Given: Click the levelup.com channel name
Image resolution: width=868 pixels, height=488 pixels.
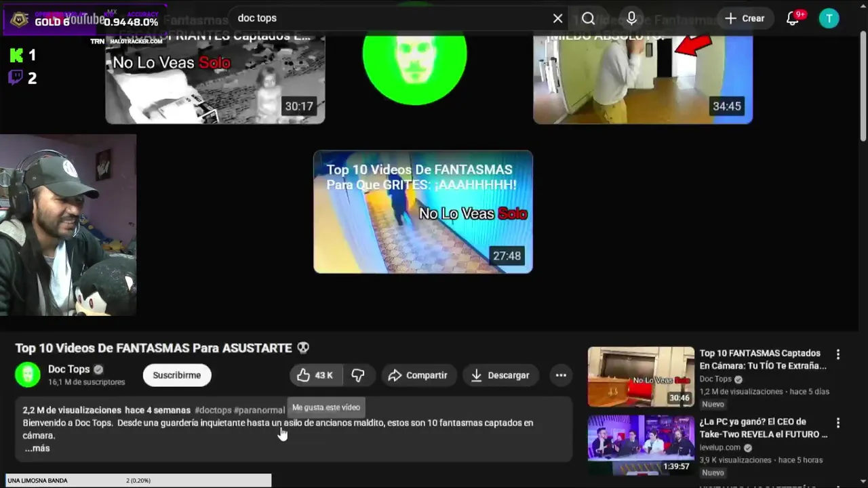Looking at the screenshot, I should 720,447.
